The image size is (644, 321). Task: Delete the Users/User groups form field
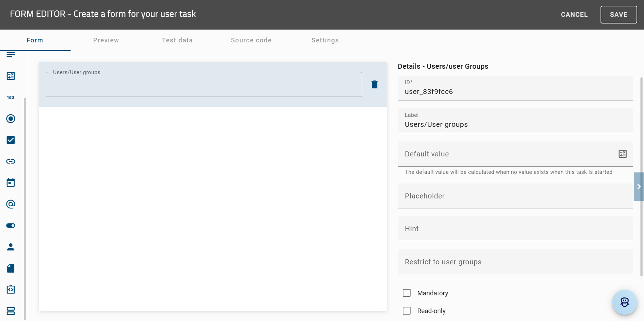[375, 84]
